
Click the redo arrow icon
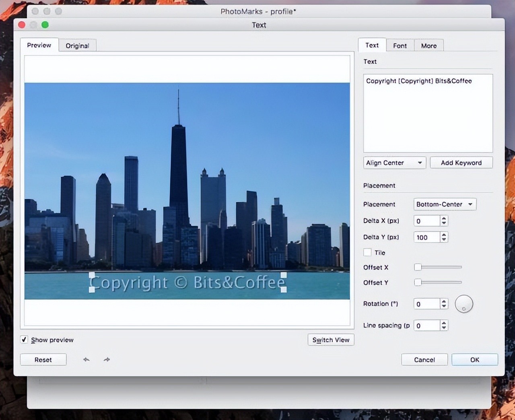(107, 359)
